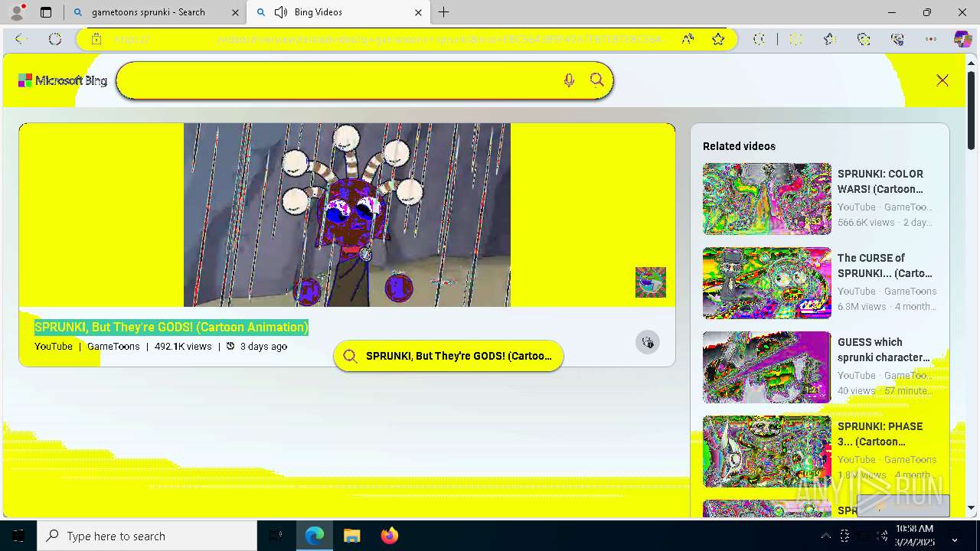Image resolution: width=980 pixels, height=551 pixels.
Task: Launch Firefox from the taskbar
Action: [389, 536]
